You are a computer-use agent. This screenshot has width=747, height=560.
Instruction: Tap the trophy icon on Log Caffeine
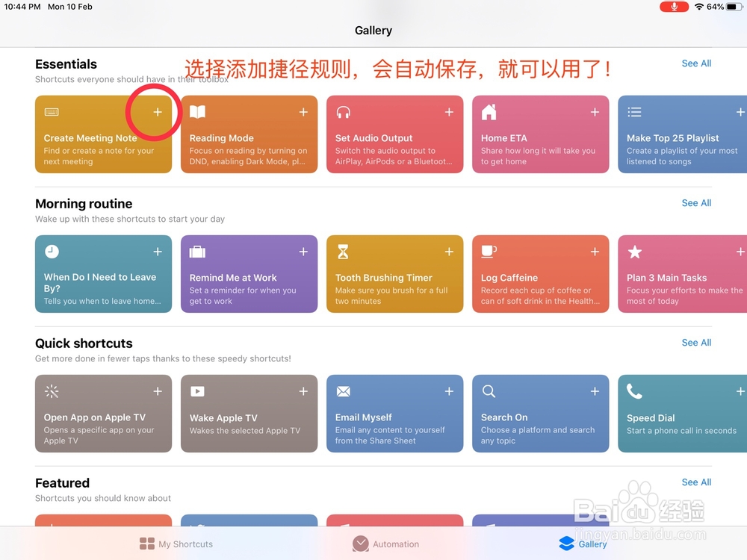(x=489, y=252)
